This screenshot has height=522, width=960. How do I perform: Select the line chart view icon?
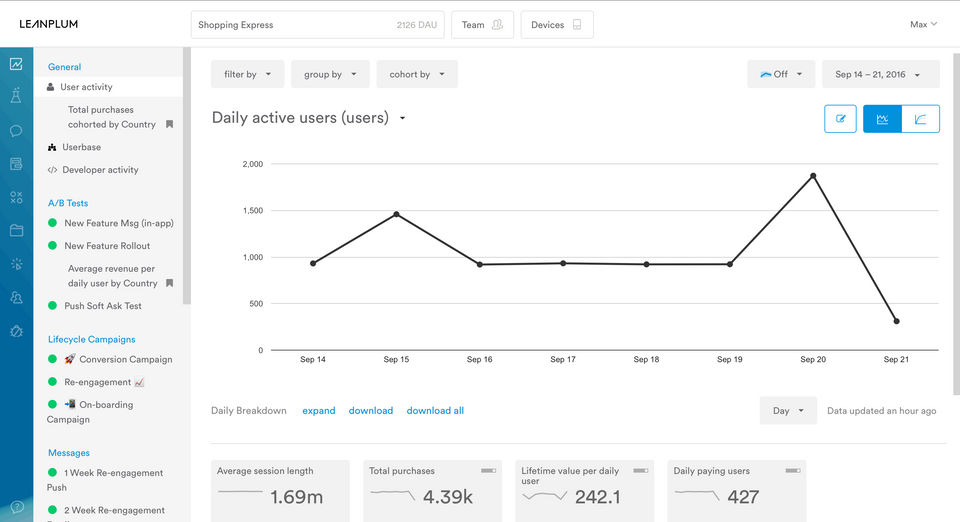pyautogui.click(x=882, y=118)
